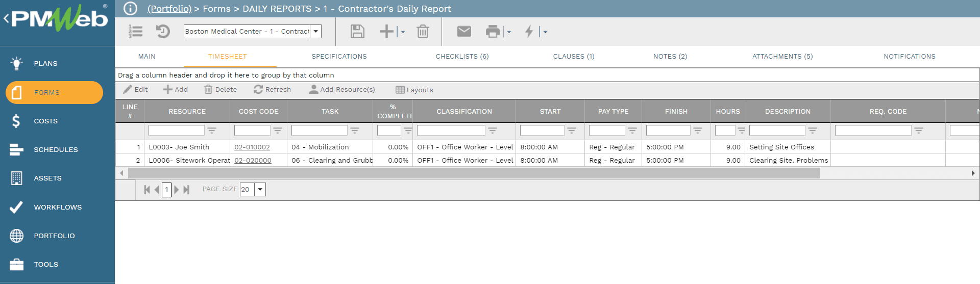Viewport: 980px width, 284px height.
Task: Open the page size dropdown
Action: [x=260, y=189]
